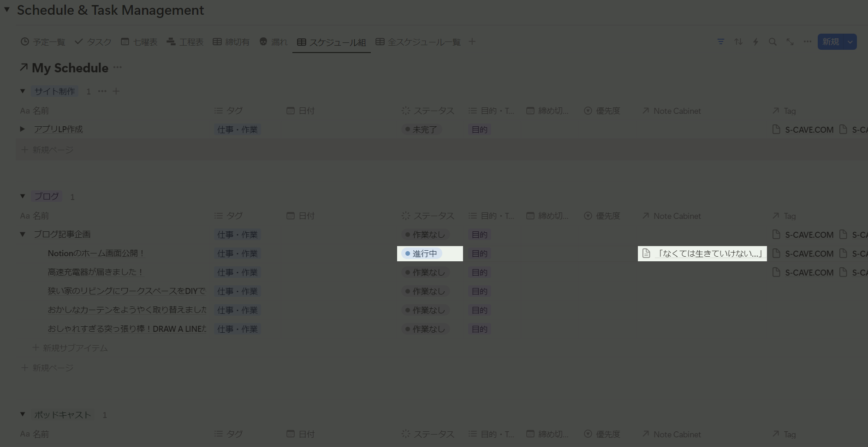Click the 新規 button to create an entry
Viewport: 868px width, 447px height.
coord(831,41)
